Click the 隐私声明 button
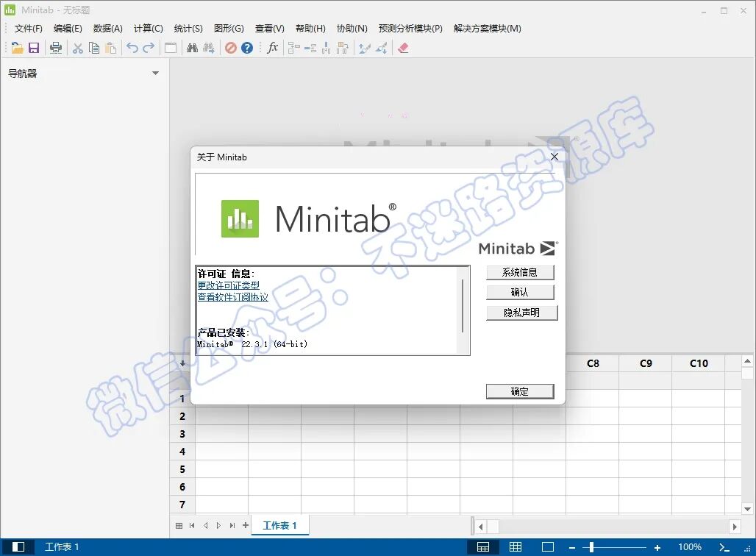756x556 pixels. [521, 313]
